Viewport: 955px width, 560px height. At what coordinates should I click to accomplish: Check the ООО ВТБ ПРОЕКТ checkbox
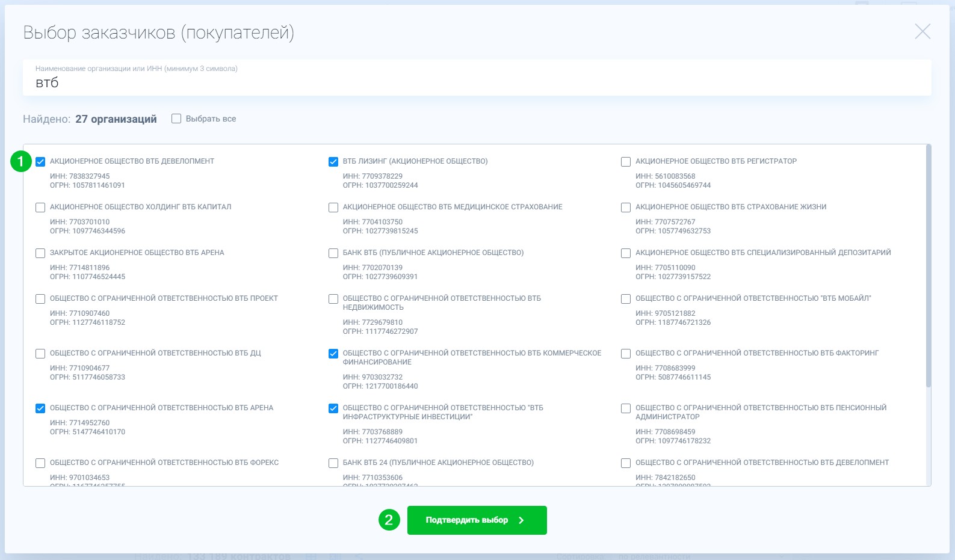click(x=40, y=299)
